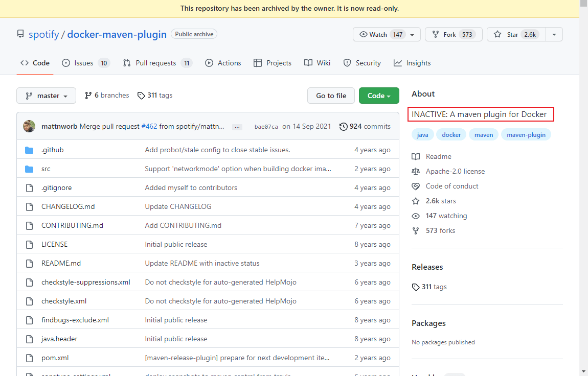
Task: Click the heart icon beside Code of conduct
Action: pyautogui.click(x=416, y=186)
